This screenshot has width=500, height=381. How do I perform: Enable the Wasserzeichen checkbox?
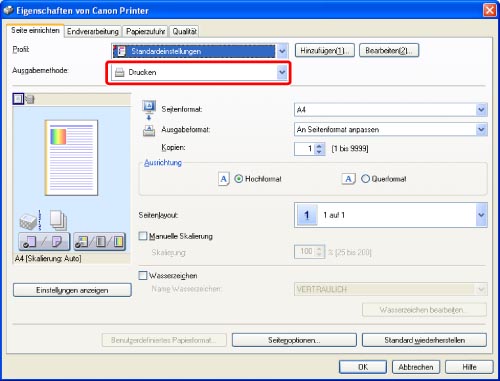coord(143,276)
